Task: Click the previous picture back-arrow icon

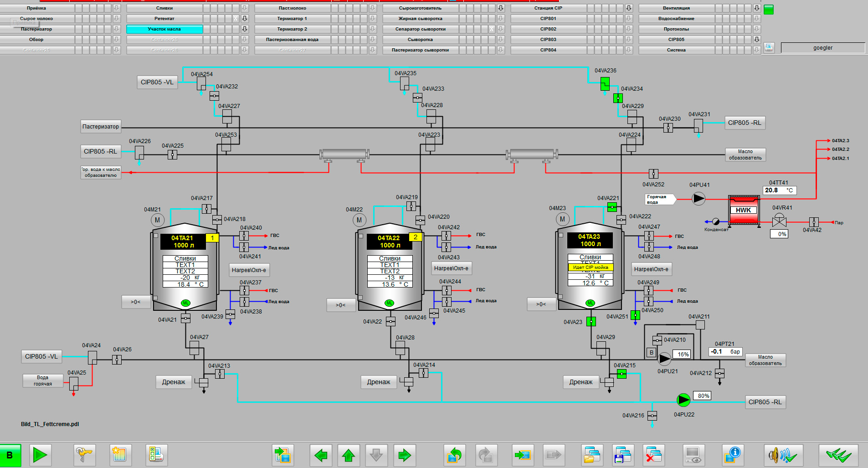Action: point(455,455)
